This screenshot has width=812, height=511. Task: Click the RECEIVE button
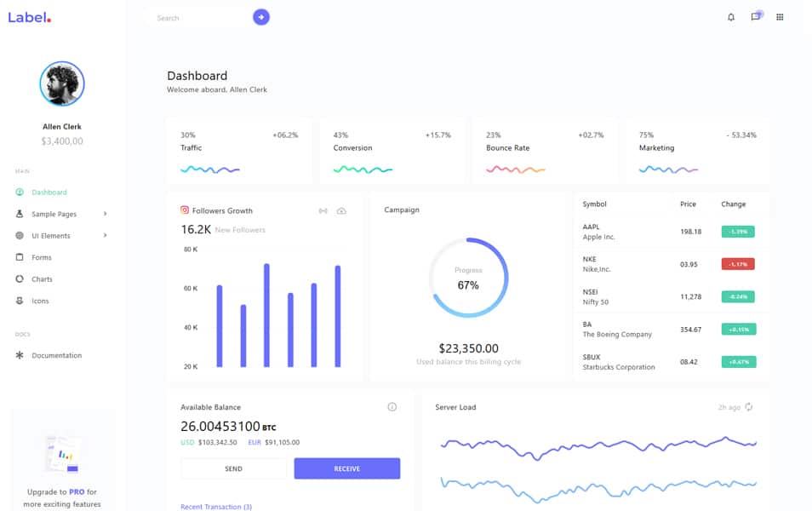(346, 468)
